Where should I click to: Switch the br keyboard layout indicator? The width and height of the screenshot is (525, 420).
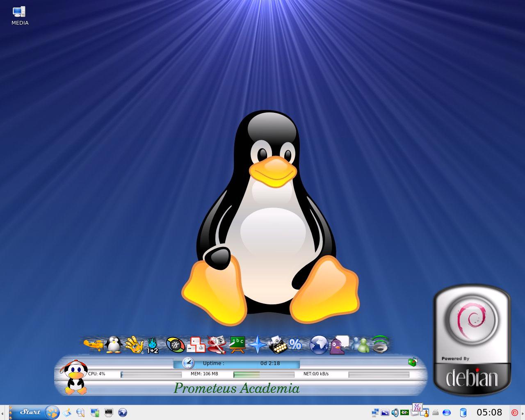[404, 412]
